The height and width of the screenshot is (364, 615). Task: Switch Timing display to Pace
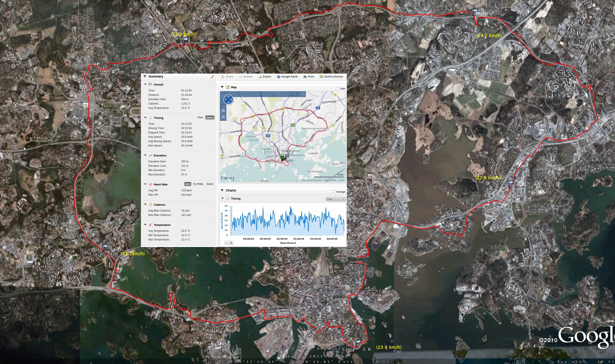(x=200, y=118)
